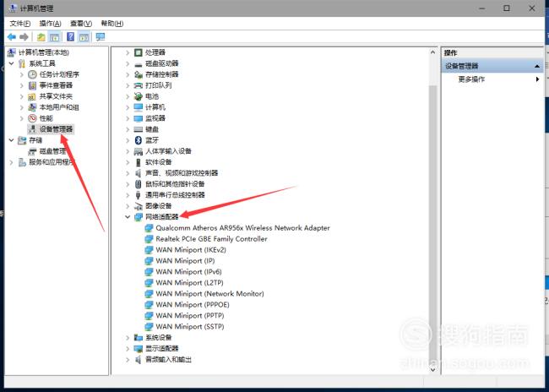
Task: Expand the 服务和应用程序 services node
Action: (x=12, y=162)
